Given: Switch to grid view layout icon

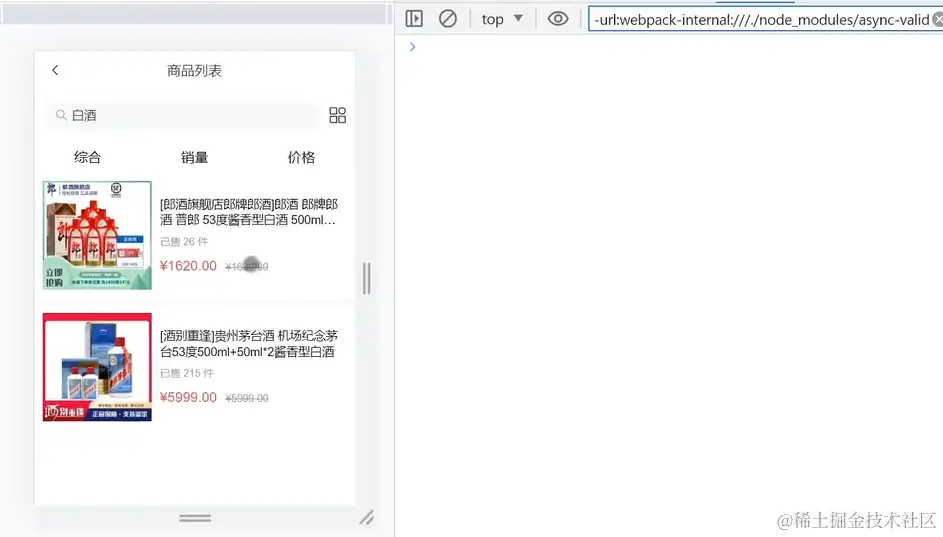Looking at the screenshot, I should click(337, 115).
